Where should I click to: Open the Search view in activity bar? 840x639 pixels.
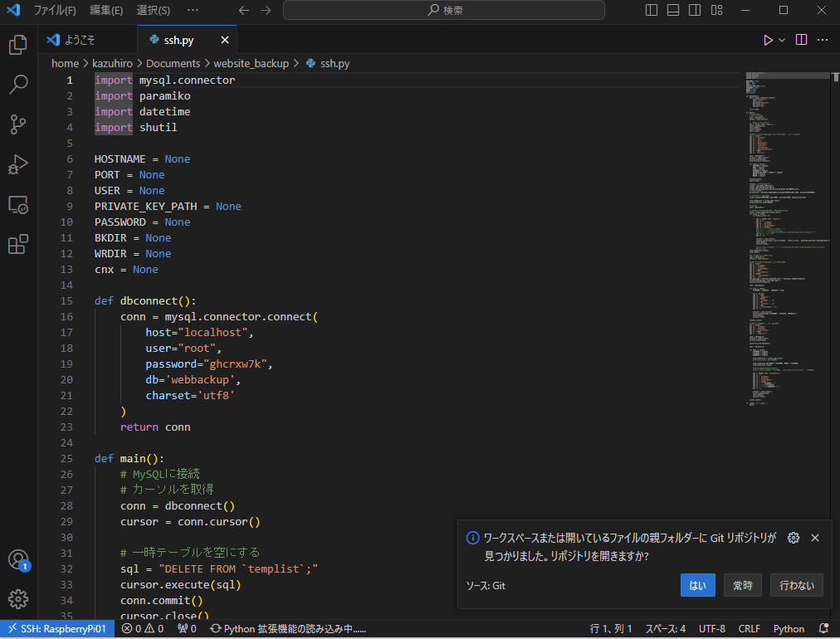18,85
